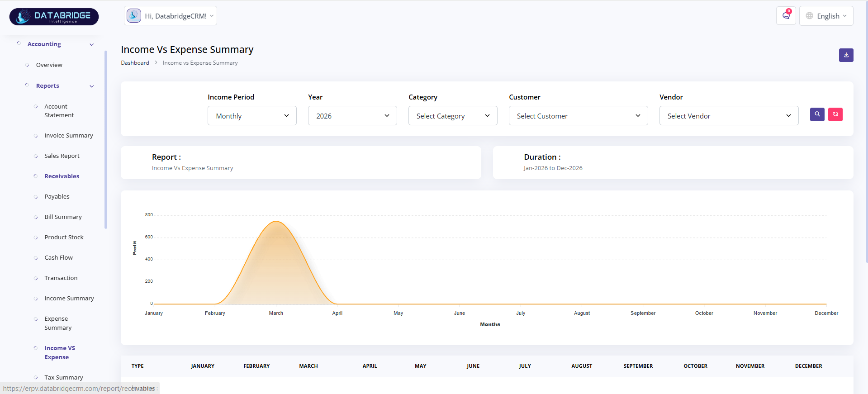Open Tax Summary report
The width and height of the screenshot is (868, 394).
point(64,378)
